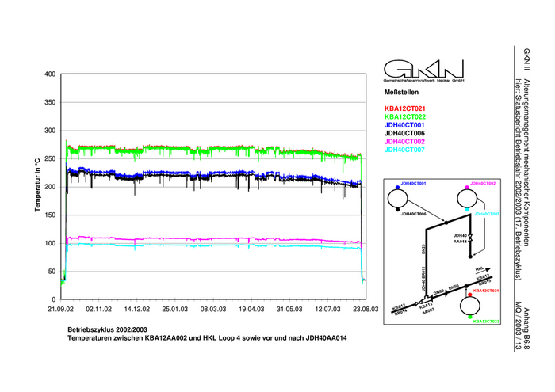Select JDH40CT001 legend entry
This screenshot has width=555, height=392.
pyautogui.click(x=405, y=125)
